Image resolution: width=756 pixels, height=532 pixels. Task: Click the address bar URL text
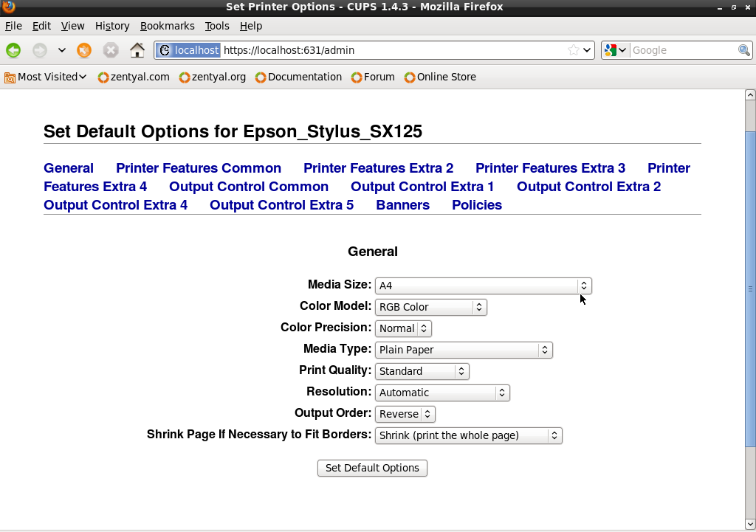[289, 50]
